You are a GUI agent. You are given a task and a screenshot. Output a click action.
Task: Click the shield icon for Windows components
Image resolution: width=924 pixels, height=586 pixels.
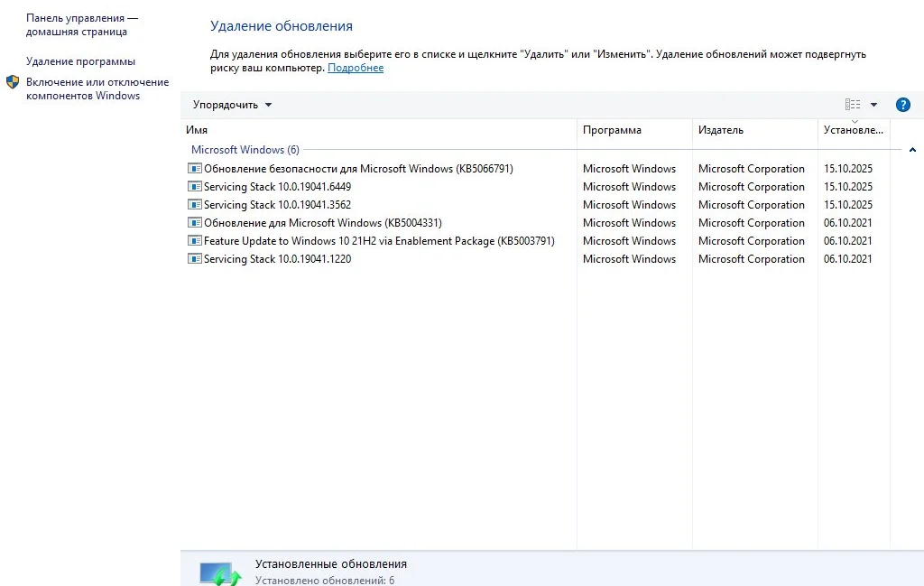[x=13, y=82]
